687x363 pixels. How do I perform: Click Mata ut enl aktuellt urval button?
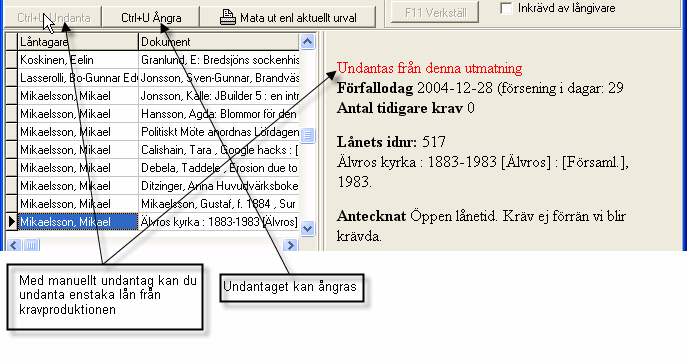[x=288, y=18]
